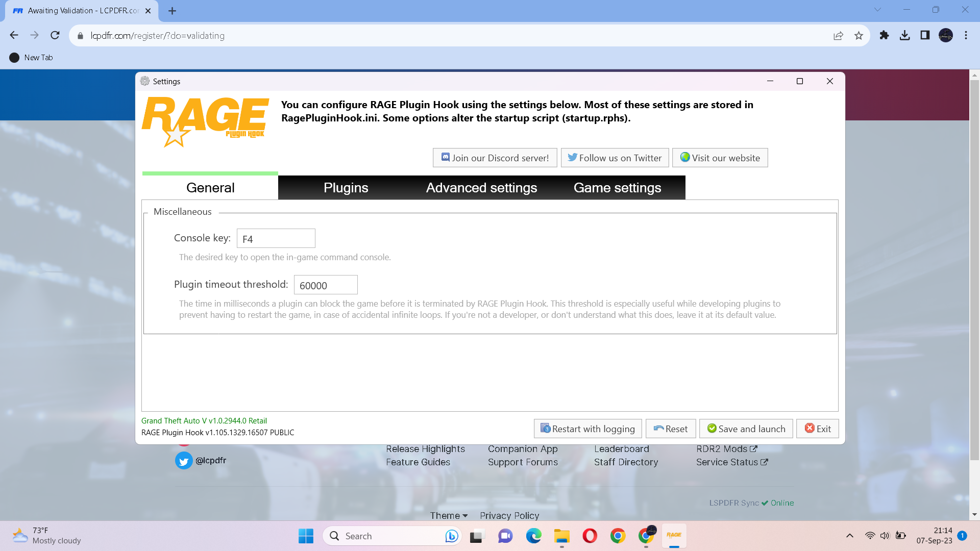Open the Plugins tab
This screenshot has width=980, height=551.
click(x=346, y=188)
